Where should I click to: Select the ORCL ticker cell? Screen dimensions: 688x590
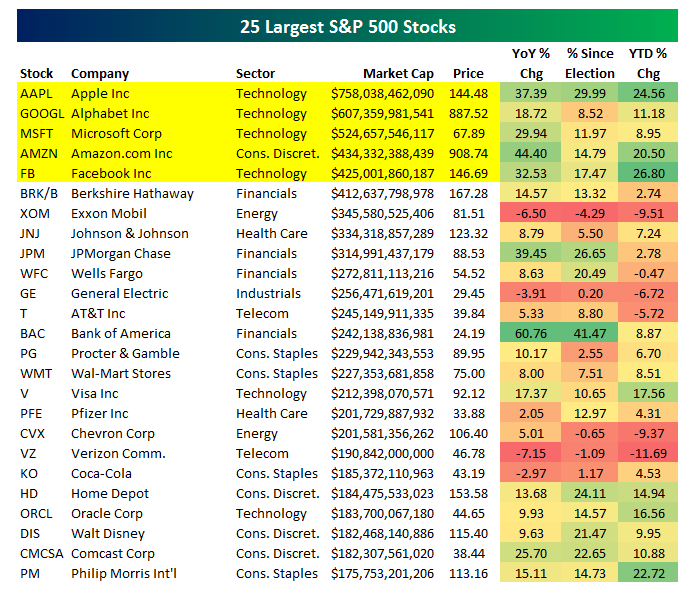click(36, 514)
